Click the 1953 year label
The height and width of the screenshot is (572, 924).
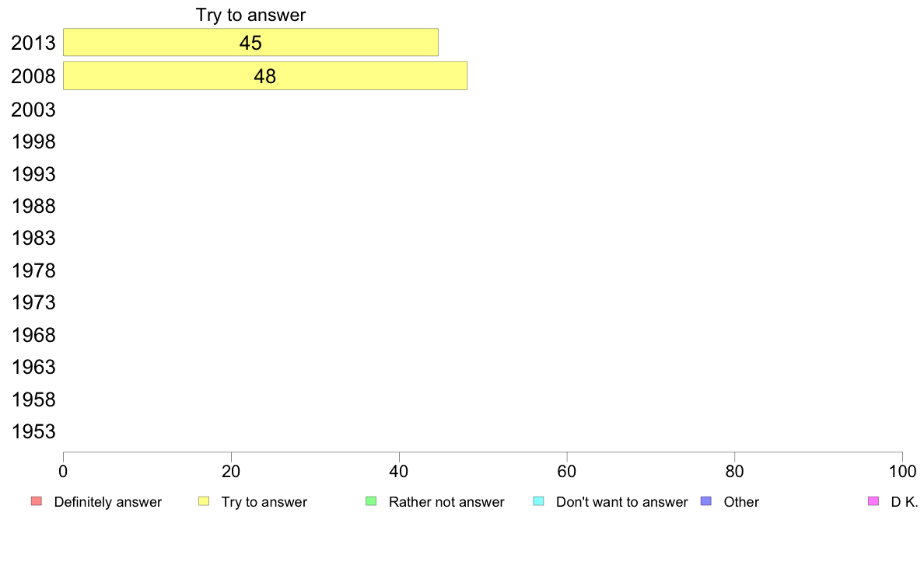click(33, 431)
